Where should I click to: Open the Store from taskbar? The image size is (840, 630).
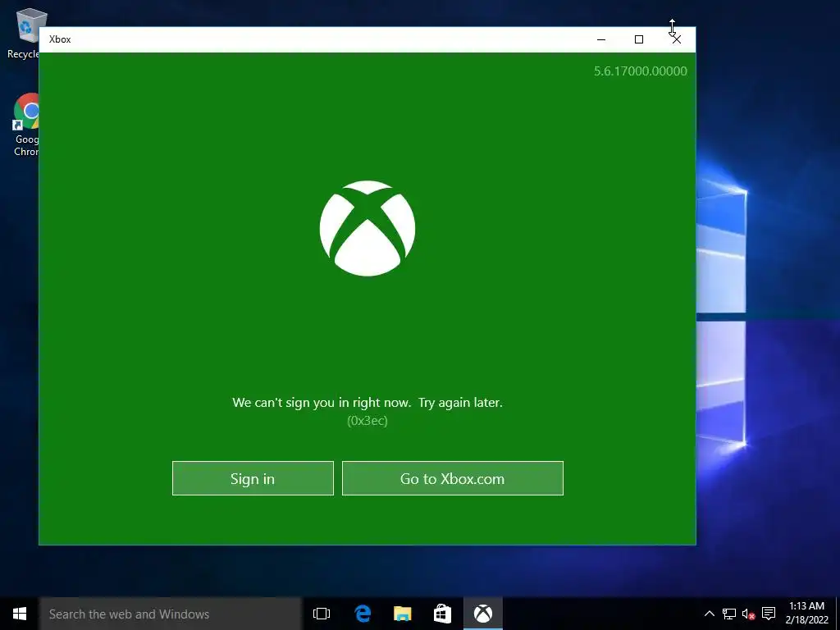pos(442,614)
